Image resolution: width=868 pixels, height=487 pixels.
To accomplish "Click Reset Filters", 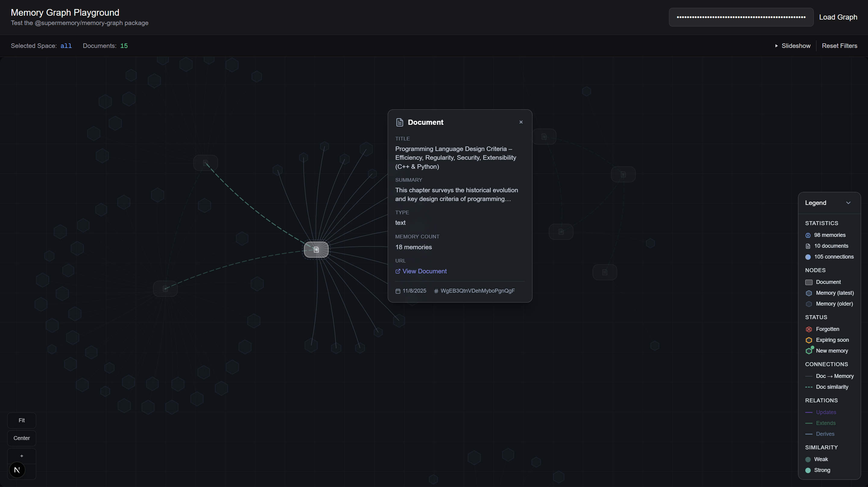I will point(839,46).
